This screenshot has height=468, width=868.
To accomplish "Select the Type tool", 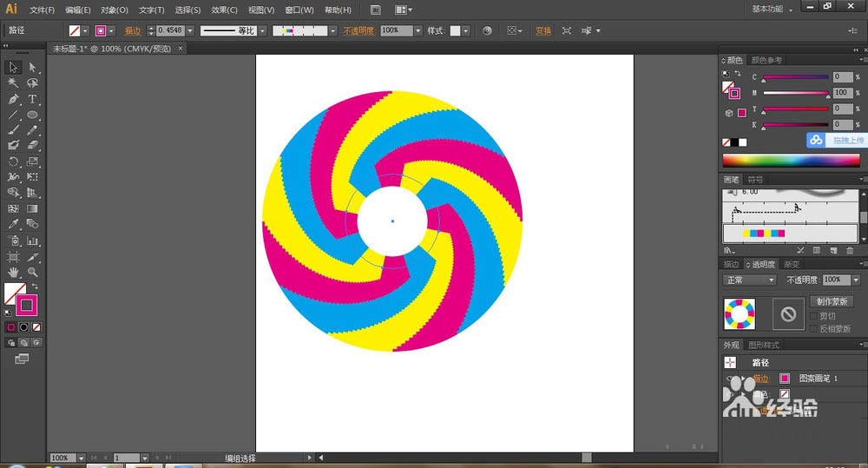I will pos(32,99).
